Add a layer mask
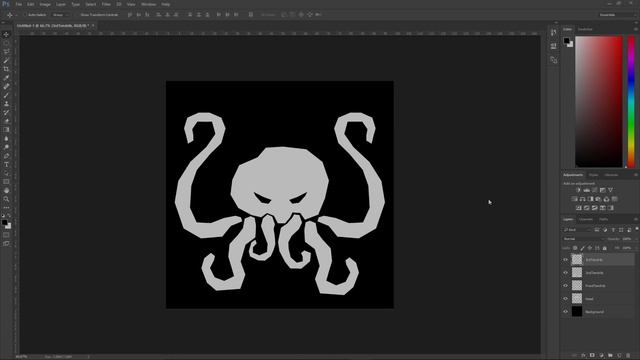640x360 pixels. 592,356
